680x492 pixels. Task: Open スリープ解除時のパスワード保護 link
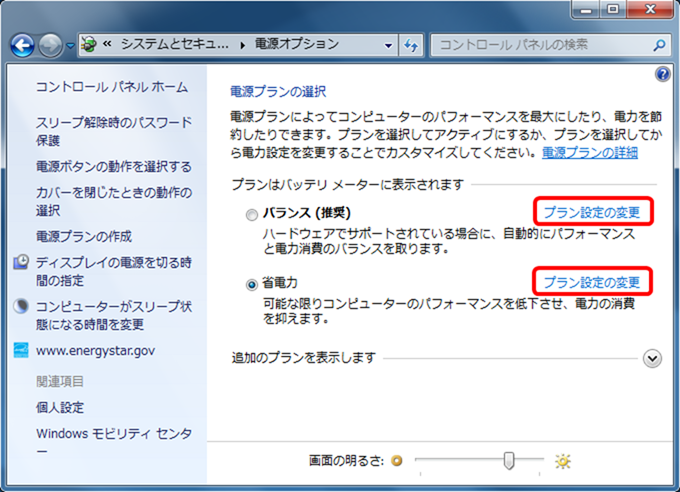tap(114, 131)
